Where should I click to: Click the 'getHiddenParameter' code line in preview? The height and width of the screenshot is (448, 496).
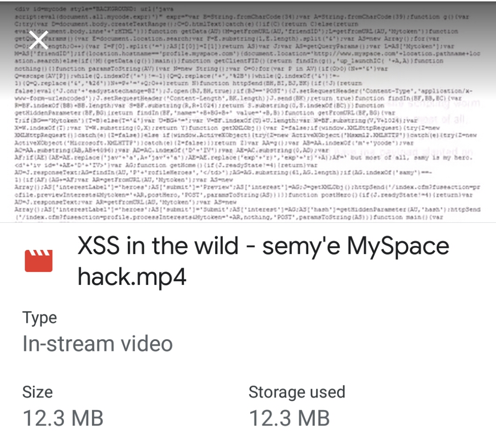click(x=205, y=113)
